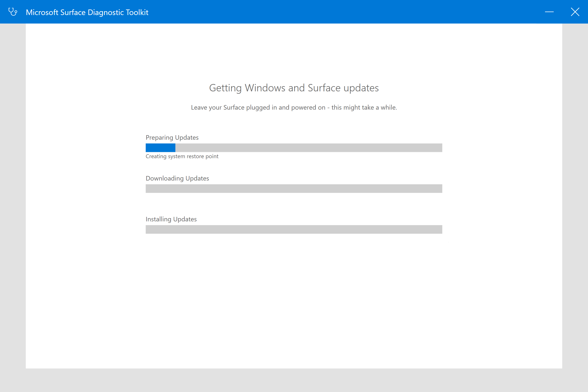This screenshot has width=588, height=392.
Task: Click the Preparing Updates progress bar
Action: tap(294, 148)
